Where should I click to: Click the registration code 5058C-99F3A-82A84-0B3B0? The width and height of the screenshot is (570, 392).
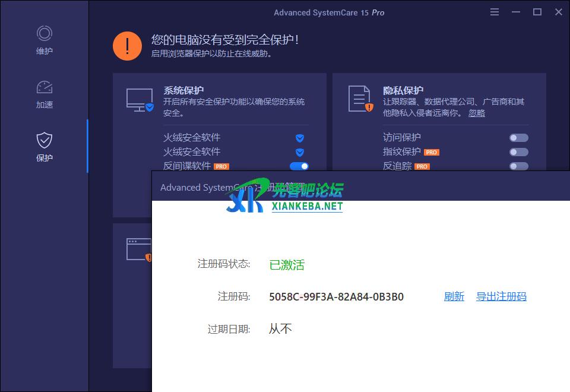point(336,296)
